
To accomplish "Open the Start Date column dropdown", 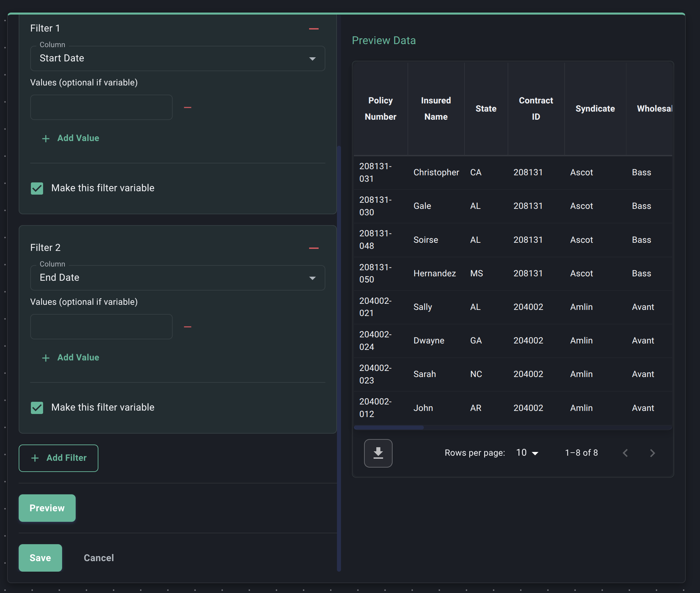I will tap(312, 58).
